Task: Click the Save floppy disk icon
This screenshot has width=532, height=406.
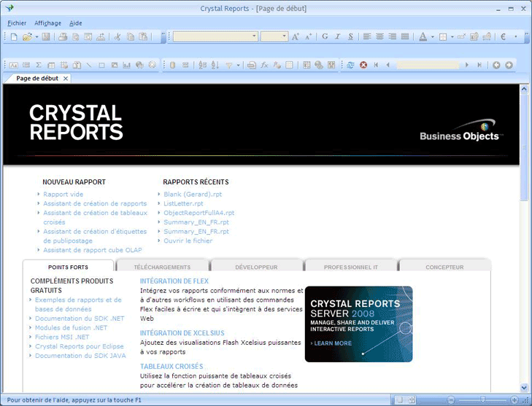Action: click(46, 37)
